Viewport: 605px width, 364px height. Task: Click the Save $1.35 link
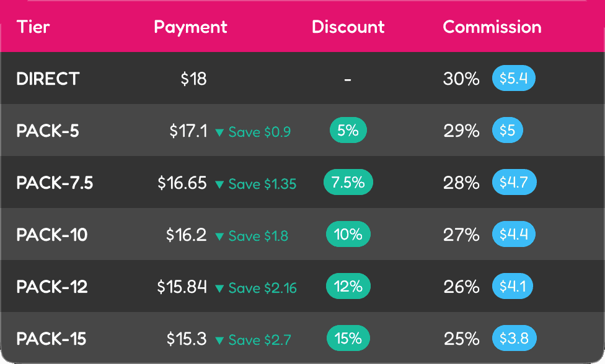click(262, 184)
